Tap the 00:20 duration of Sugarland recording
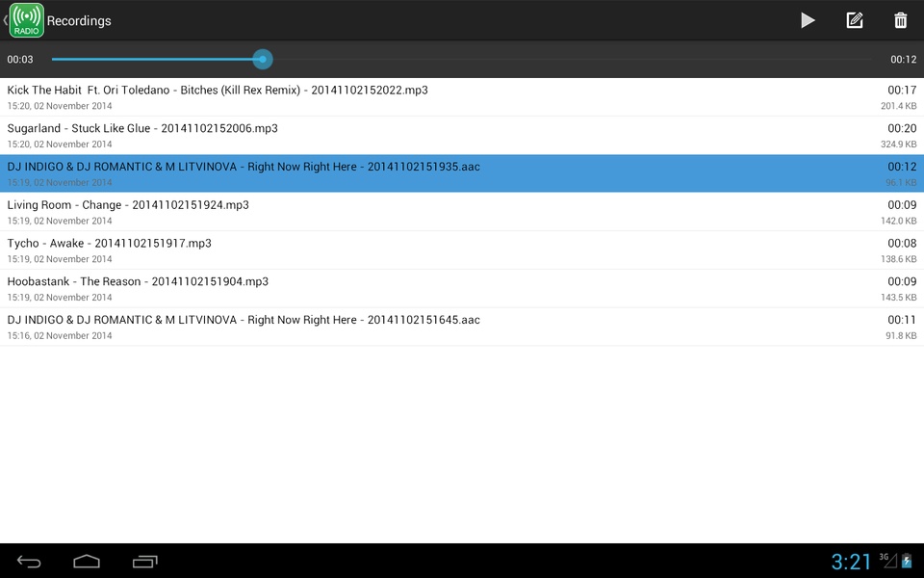Image resolution: width=924 pixels, height=578 pixels. pyautogui.click(x=902, y=128)
